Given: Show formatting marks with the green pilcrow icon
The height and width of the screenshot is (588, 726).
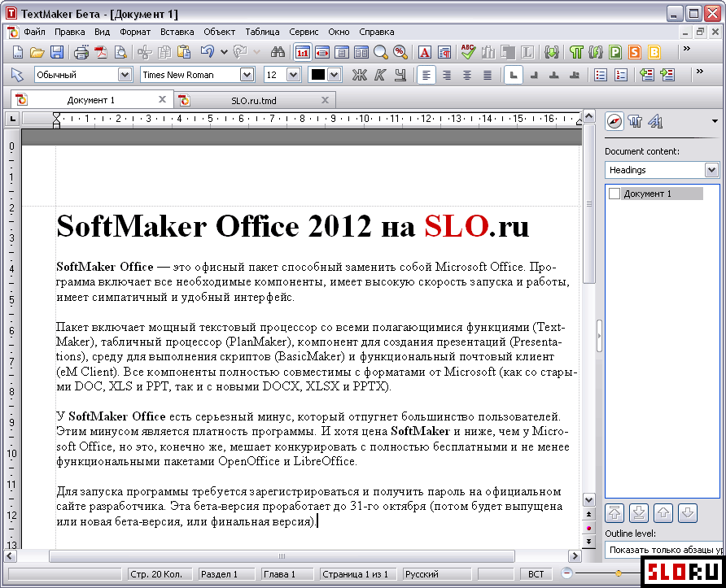Looking at the screenshot, I should pyautogui.click(x=576, y=52).
